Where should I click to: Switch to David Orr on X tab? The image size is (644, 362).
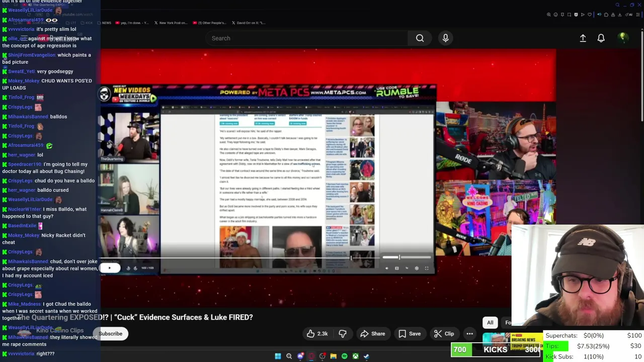(x=248, y=23)
